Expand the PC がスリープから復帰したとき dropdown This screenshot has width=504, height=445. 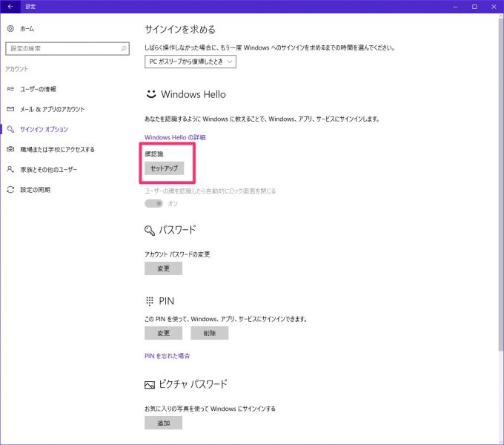click(190, 62)
